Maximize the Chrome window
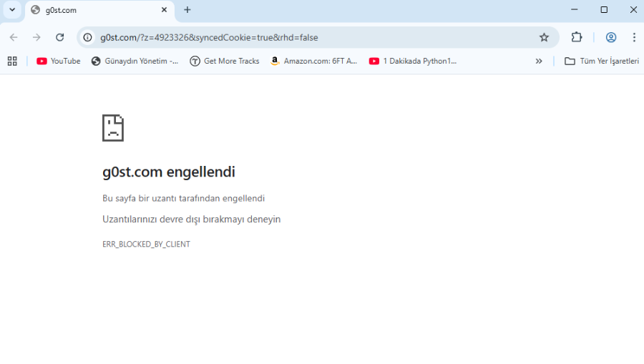The height and width of the screenshot is (364, 644). [x=604, y=9]
